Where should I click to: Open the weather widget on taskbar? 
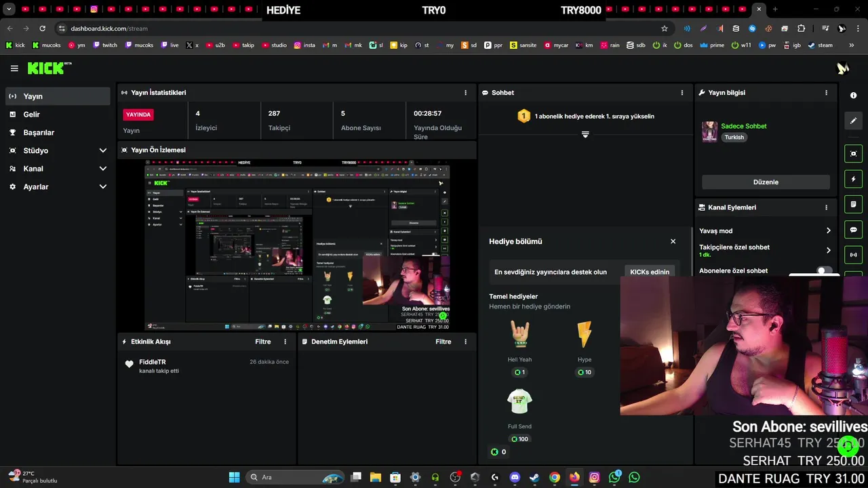click(33, 477)
